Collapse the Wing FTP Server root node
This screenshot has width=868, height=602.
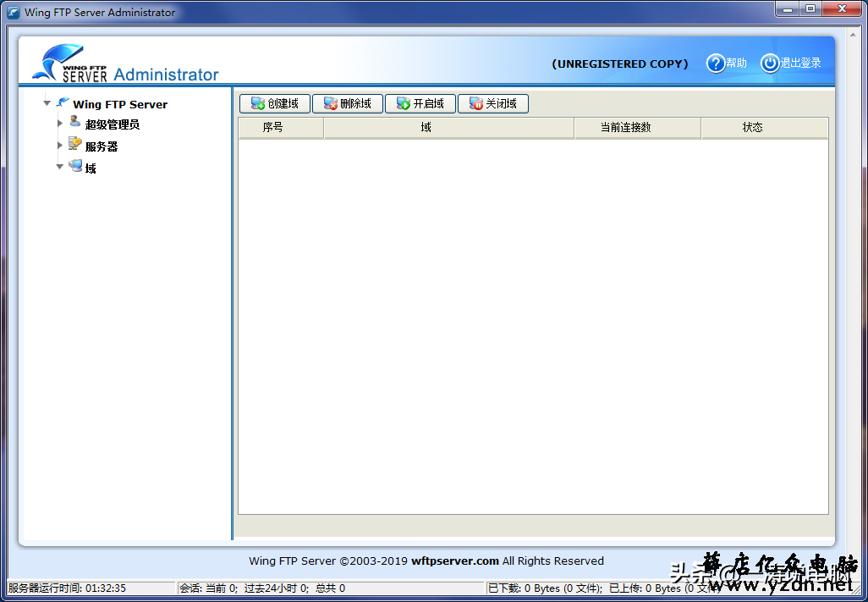(47, 103)
